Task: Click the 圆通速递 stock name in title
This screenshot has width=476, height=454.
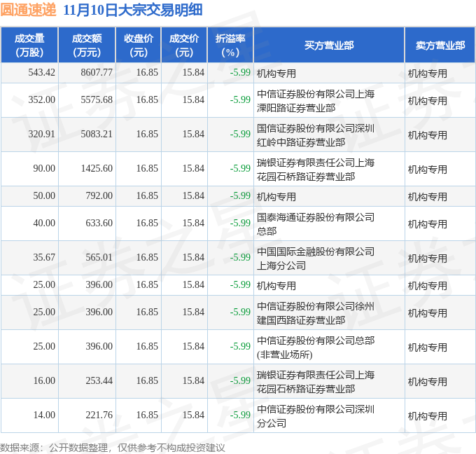Action: [x=29, y=10]
